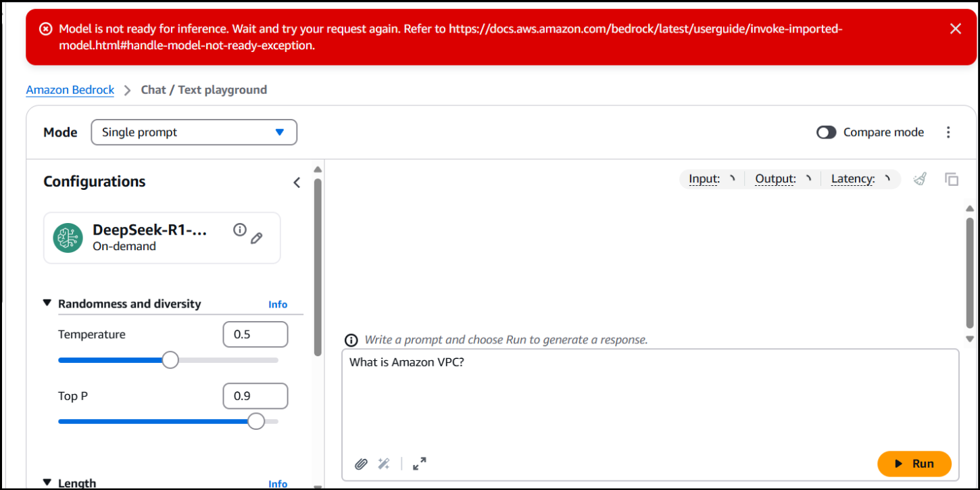Click the Input token metric label

pos(704,179)
